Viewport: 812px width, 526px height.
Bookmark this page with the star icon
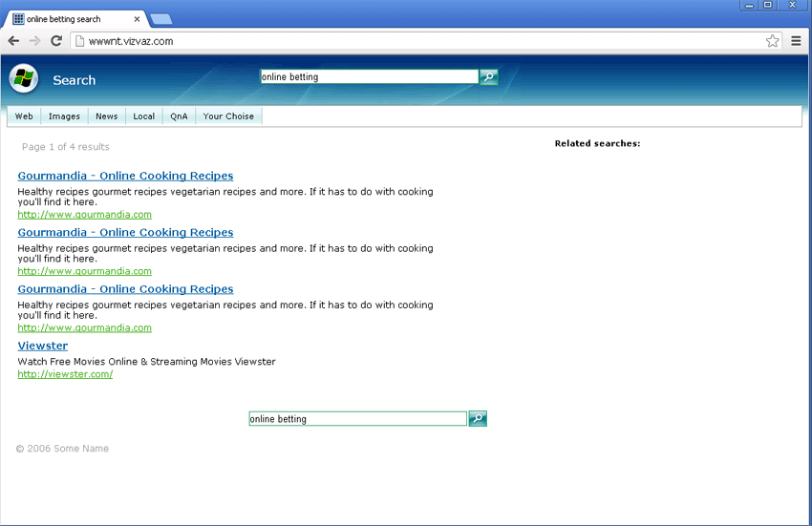pyautogui.click(x=772, y=41)
